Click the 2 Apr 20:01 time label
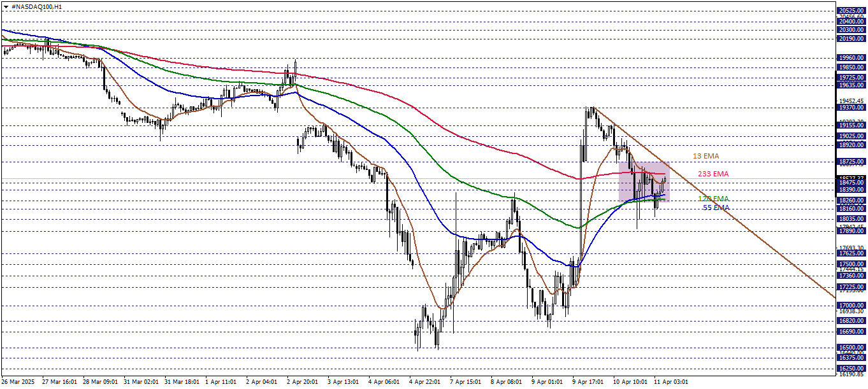 pyautogui.click(x=303, y=382)
